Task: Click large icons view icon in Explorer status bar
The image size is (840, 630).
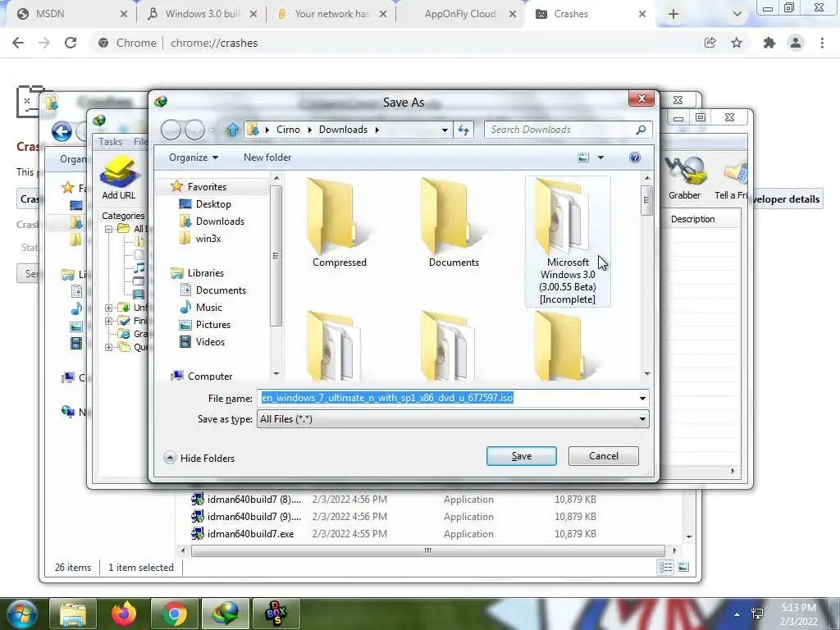Action: pyautogui.click(x=683, y=568)
